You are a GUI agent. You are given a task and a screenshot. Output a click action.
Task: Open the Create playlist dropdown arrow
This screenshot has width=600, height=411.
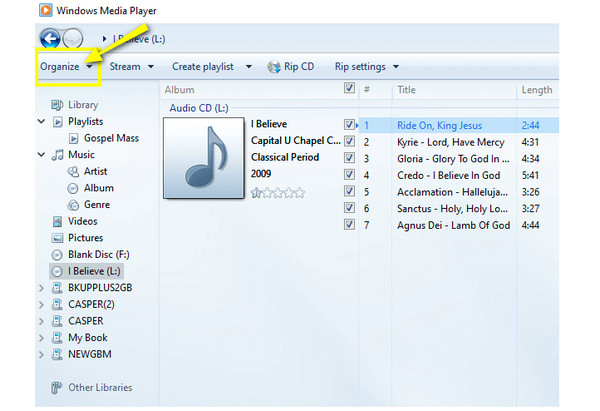pyautogui.click(x=249, y=67)
